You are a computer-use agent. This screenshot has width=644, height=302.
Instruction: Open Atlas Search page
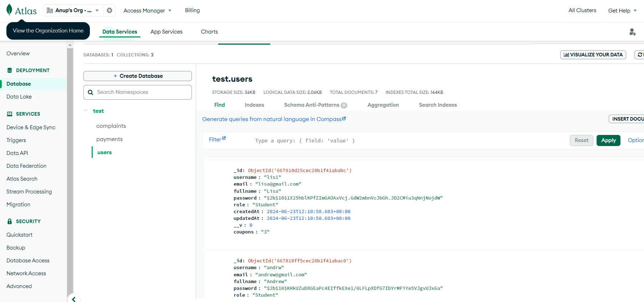tap(22, 179)
